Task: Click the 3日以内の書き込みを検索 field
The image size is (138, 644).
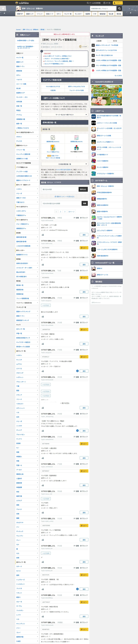Action: [61, 204]
